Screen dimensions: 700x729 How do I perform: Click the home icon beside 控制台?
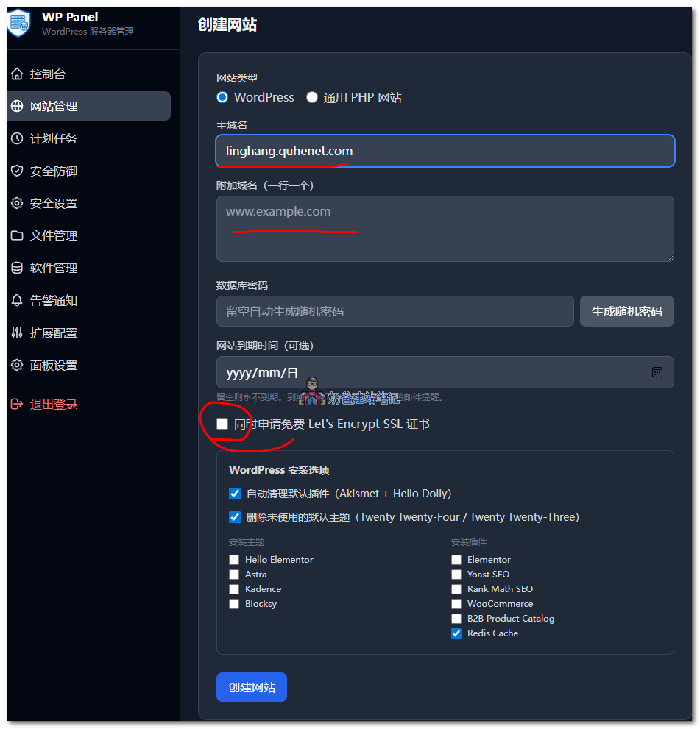(17, 74)
